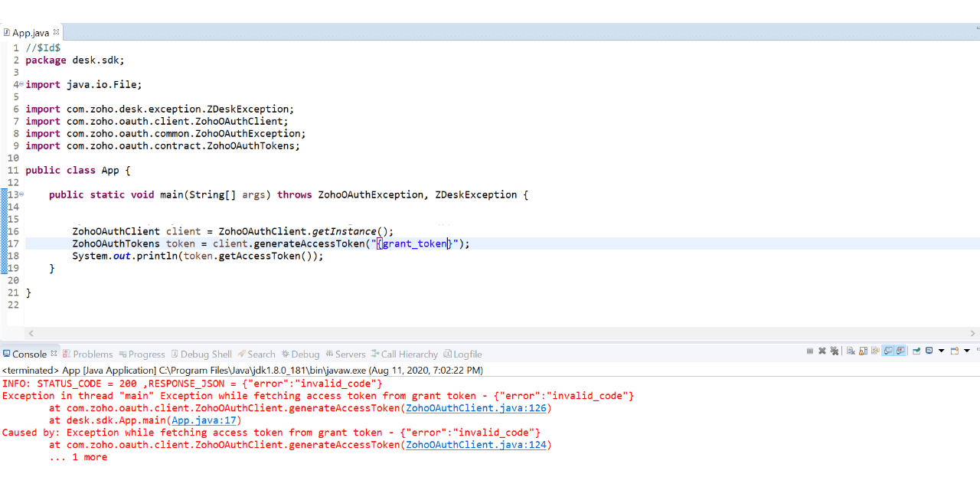
Task: Click the Terminate (stop) console icon
Action: (x=810, y=351)
